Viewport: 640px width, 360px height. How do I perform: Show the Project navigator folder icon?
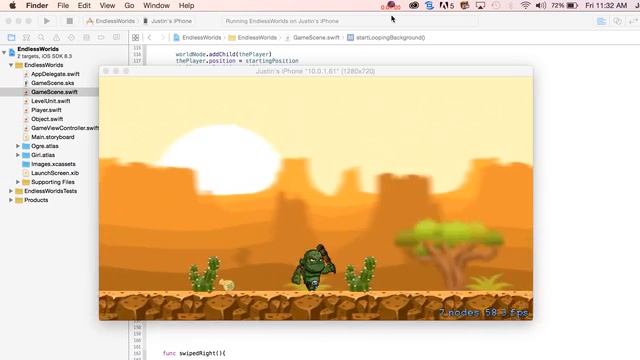click(x=11, y=38)
